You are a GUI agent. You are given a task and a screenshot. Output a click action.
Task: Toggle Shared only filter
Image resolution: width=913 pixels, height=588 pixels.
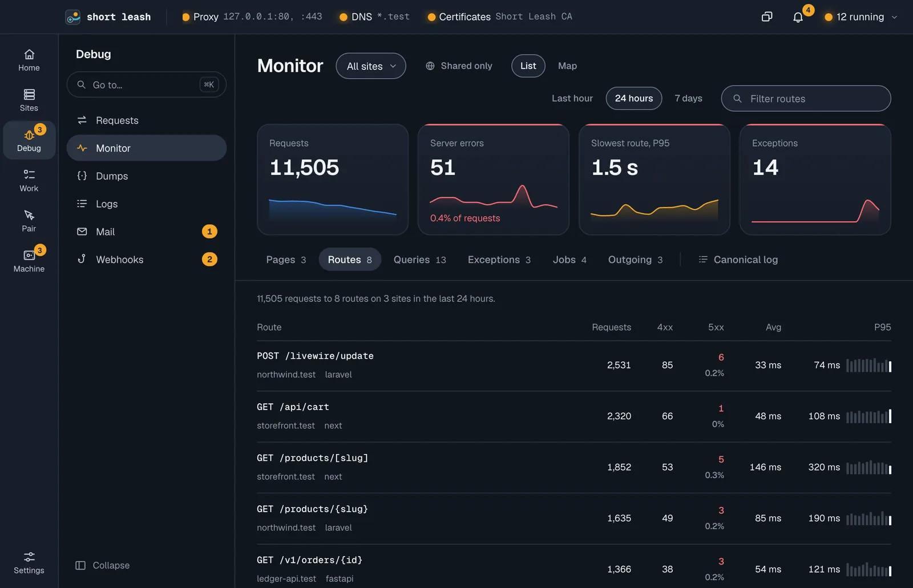(x=459, y=66)
